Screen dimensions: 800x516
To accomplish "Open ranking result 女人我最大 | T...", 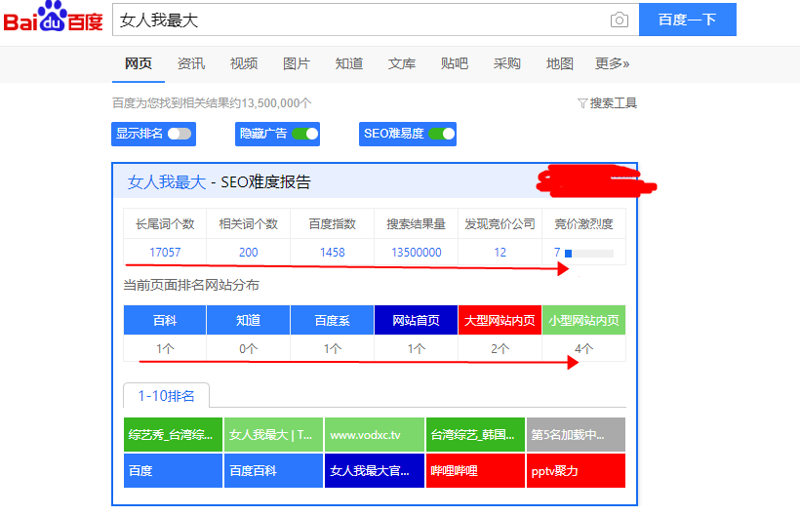I will [273, 434].
